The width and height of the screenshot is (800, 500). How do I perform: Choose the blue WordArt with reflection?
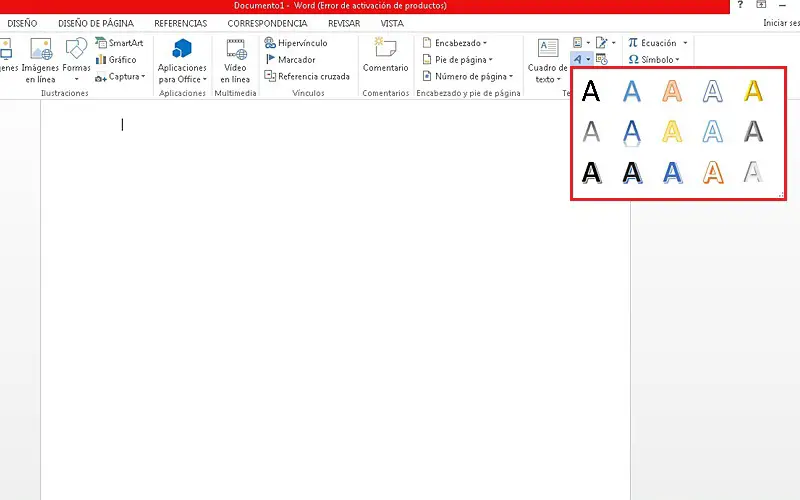point(632,133)
